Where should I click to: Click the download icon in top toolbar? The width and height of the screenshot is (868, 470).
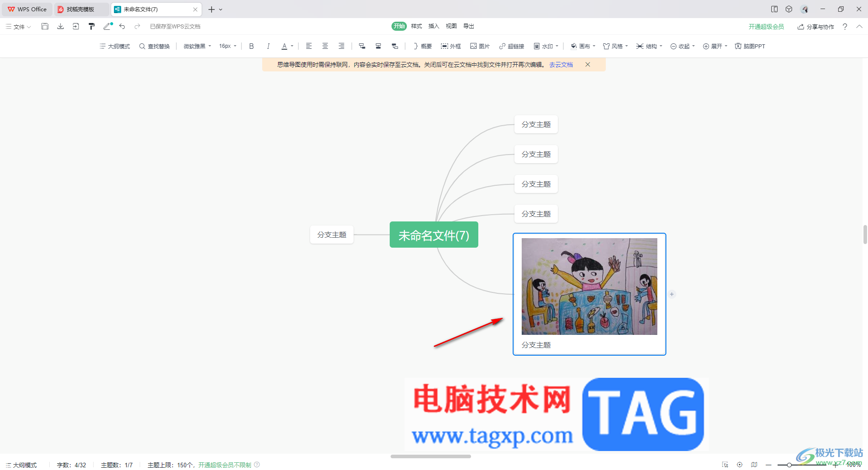(x=60, y=27)
